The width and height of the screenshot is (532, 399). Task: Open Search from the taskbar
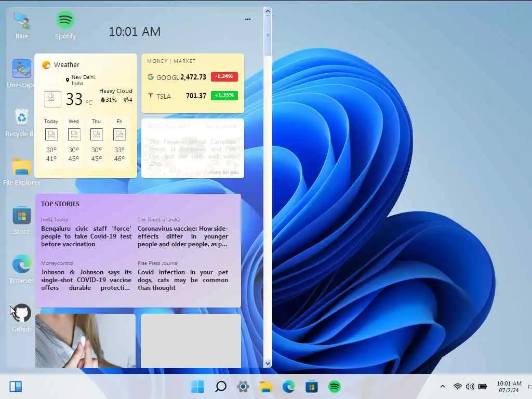tap(220, 387)
